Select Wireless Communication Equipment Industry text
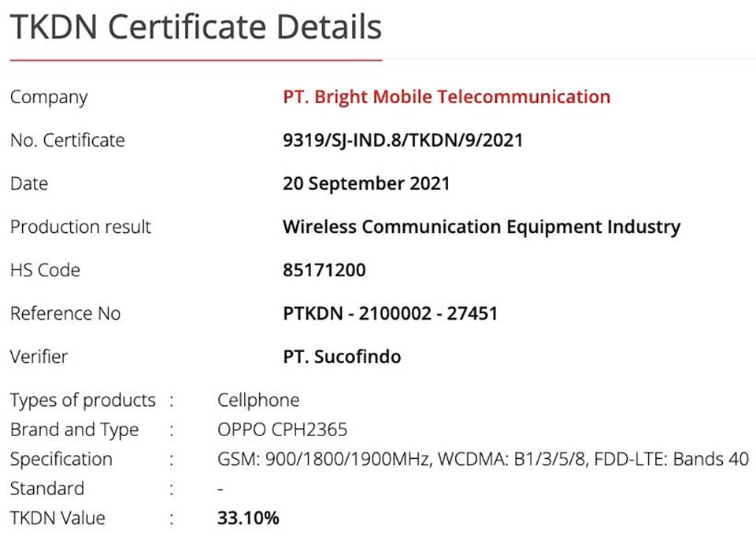The image size is (756, 540). pyautogui.click(x=481, y=227)
